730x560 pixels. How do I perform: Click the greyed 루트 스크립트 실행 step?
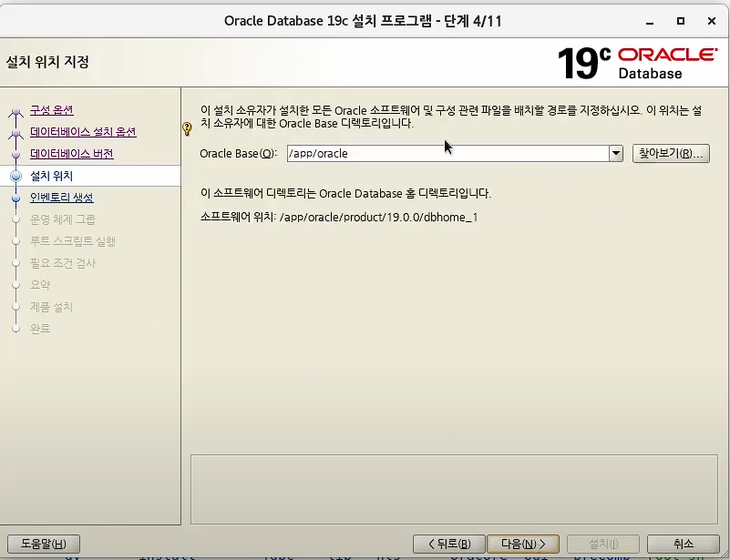(73, 241)
